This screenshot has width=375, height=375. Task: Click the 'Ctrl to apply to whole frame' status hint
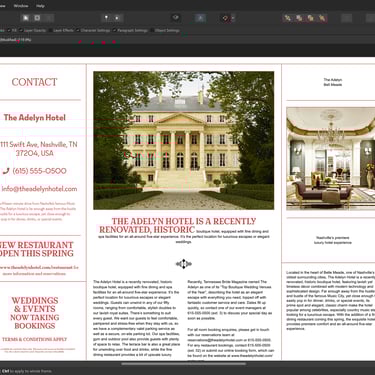pyautogui.click(x=27, y=371)
